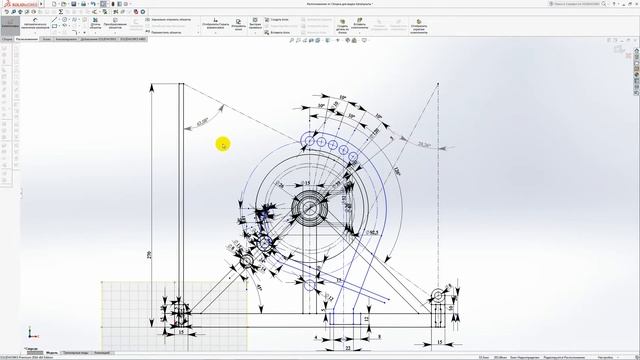
Task: Expand the SOLIDWORKS logo menu arrow
Action: (x=41, y=4)
